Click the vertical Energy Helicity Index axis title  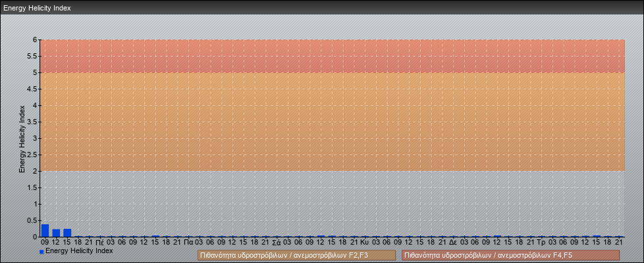click(22, 139)
